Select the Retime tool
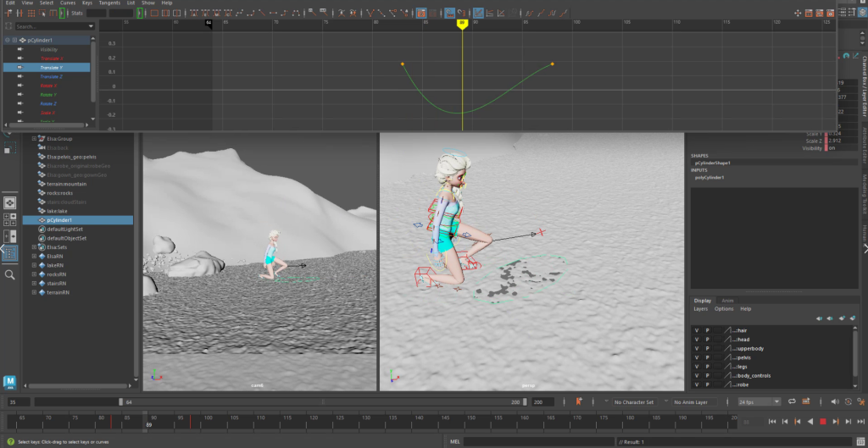Image resolution: width=868 pixels, height=448 pixels. (53, 13)
